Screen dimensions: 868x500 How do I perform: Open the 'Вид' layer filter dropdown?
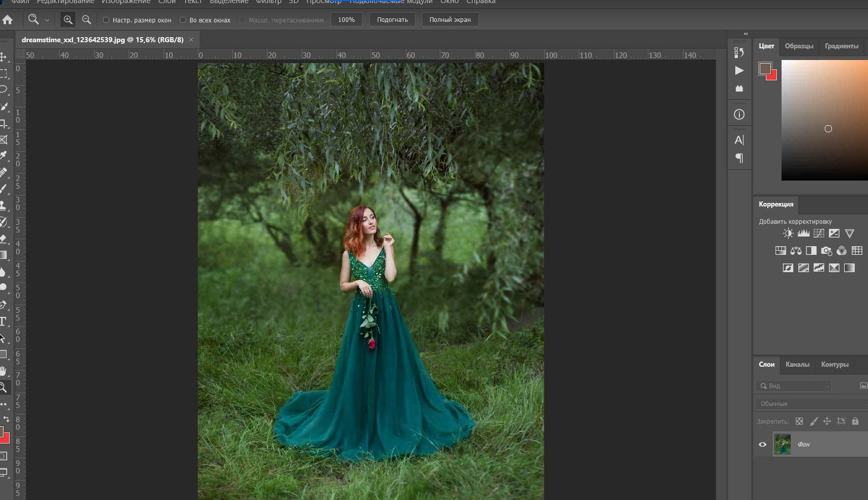pos(793,386)
